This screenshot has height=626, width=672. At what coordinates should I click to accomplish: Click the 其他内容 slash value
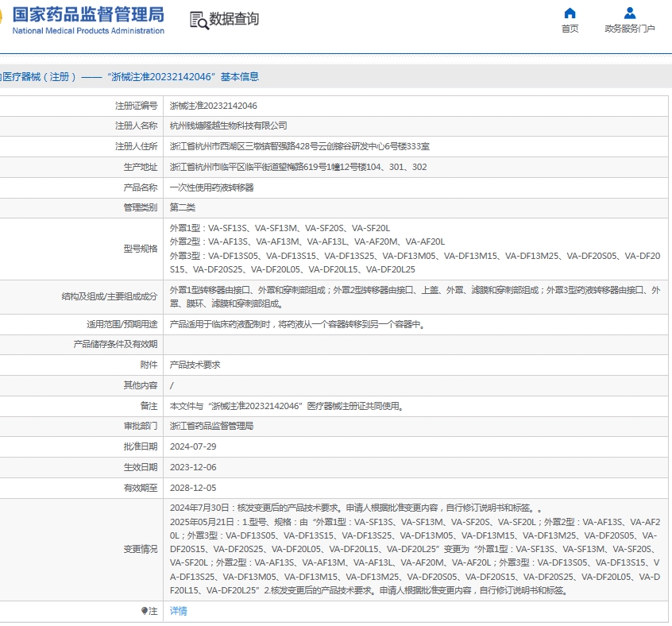172,385
